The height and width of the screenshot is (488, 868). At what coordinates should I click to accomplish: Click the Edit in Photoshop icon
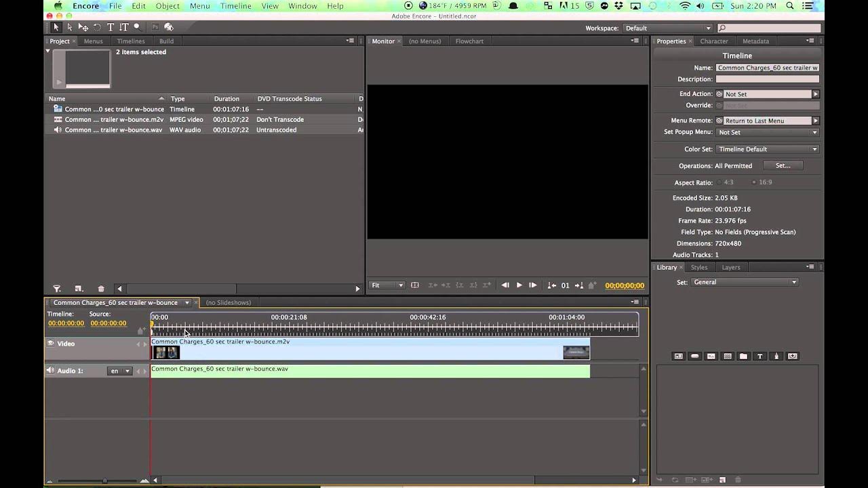155,27
